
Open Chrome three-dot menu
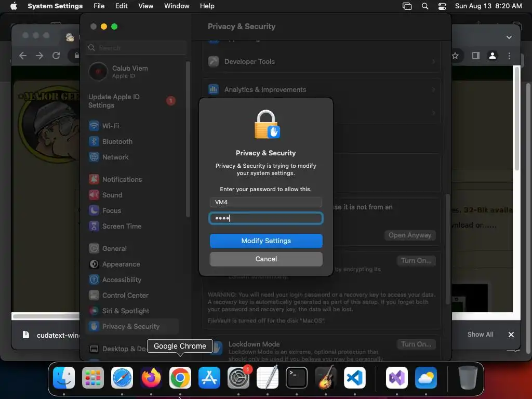click(509, 56)
